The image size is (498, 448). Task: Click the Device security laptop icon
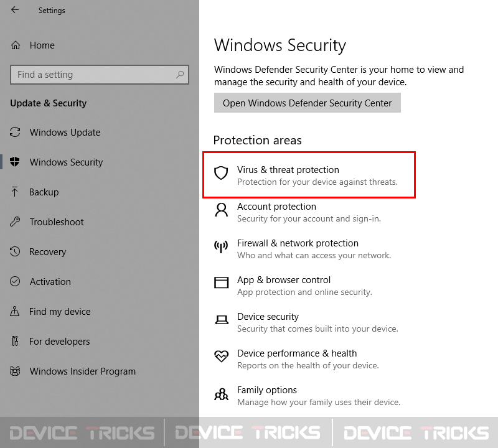222,320
